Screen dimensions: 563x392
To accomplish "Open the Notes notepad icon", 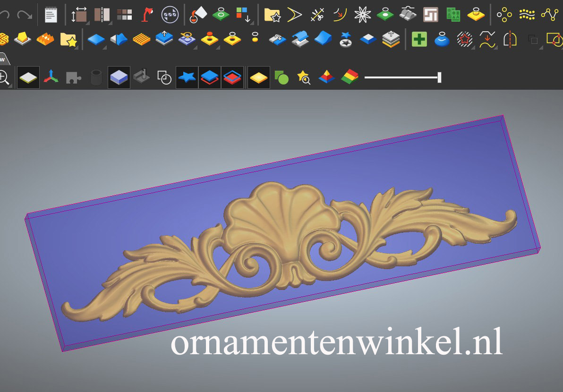I will pyautogui.click(x=51, y=15).
